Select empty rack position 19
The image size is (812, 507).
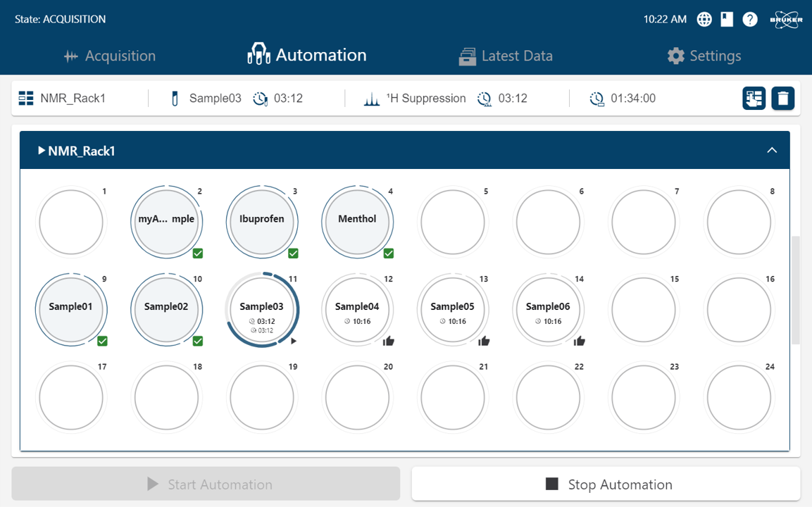pos(261,397)
